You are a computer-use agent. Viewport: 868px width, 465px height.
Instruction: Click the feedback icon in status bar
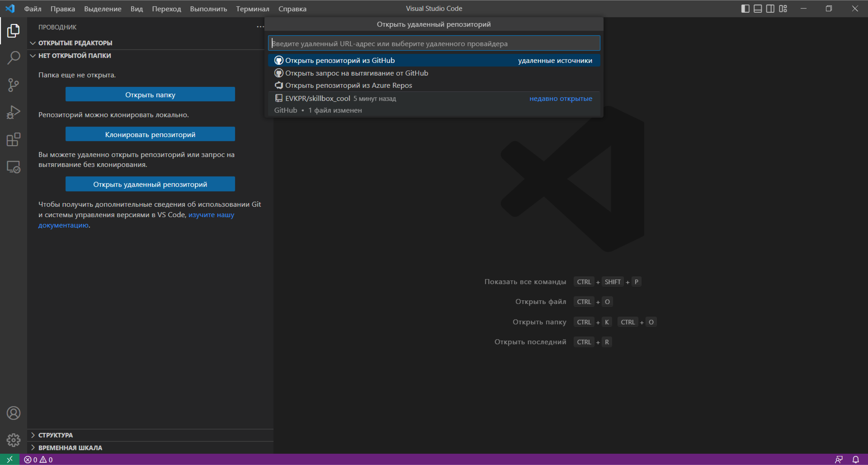tap(839, 460)
